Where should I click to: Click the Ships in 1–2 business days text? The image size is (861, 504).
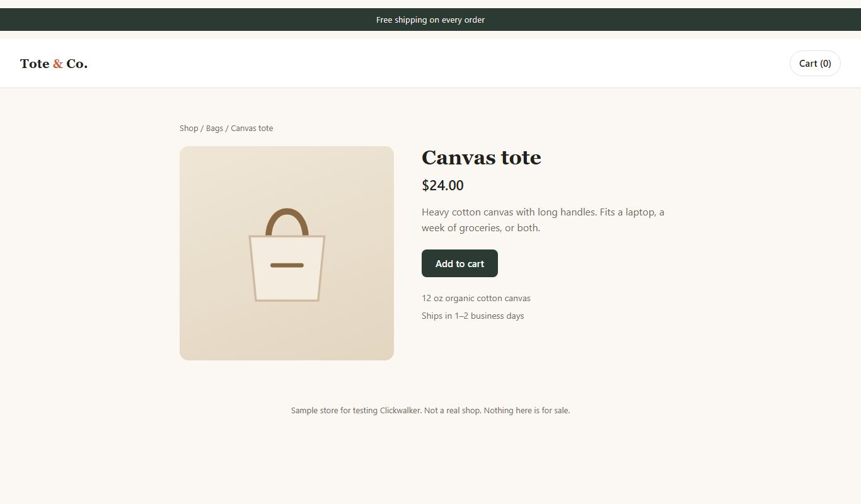pos(473,316)
